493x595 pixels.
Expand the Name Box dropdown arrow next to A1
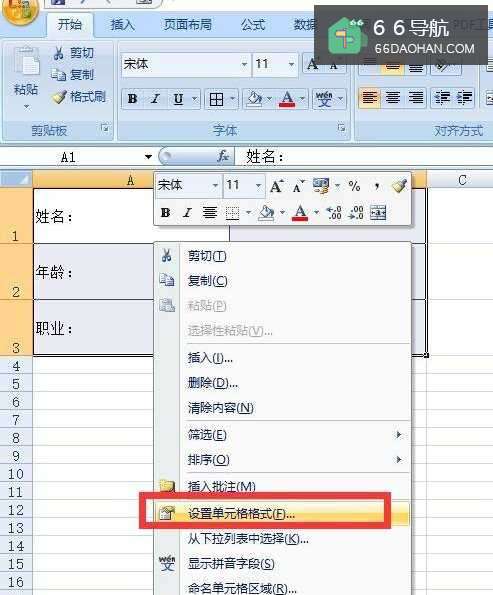tap(148, 157)
